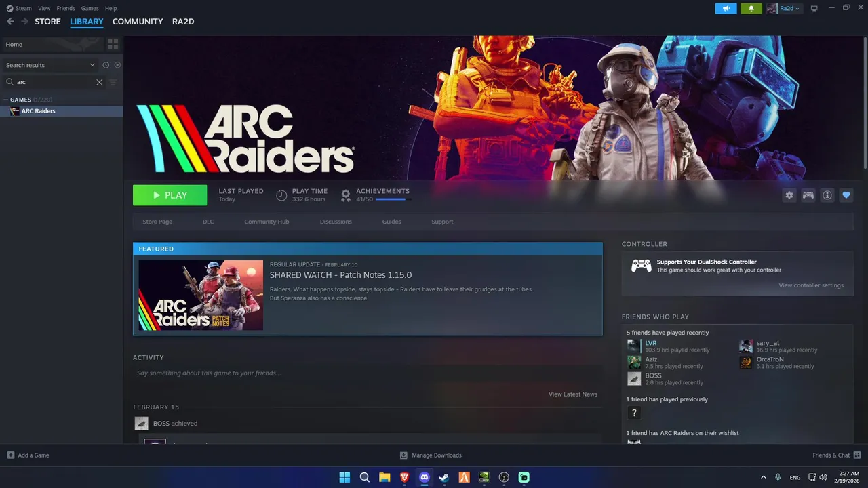Open the patch notes thumbnail image
This screenshot has height=488, width=868.
(201, 296)
